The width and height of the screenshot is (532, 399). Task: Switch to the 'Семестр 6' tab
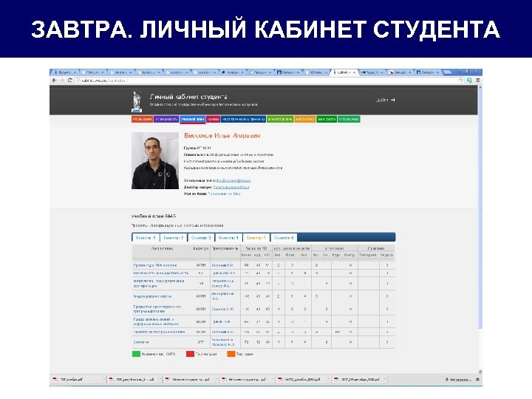point(284,237)
